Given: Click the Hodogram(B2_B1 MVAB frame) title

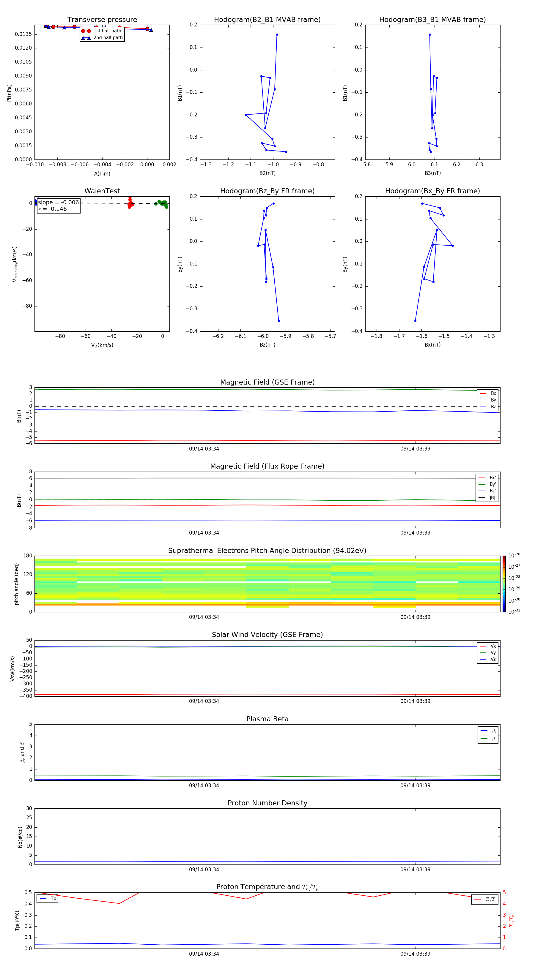Looking at the screenshot, I should [x=267, y=20].
